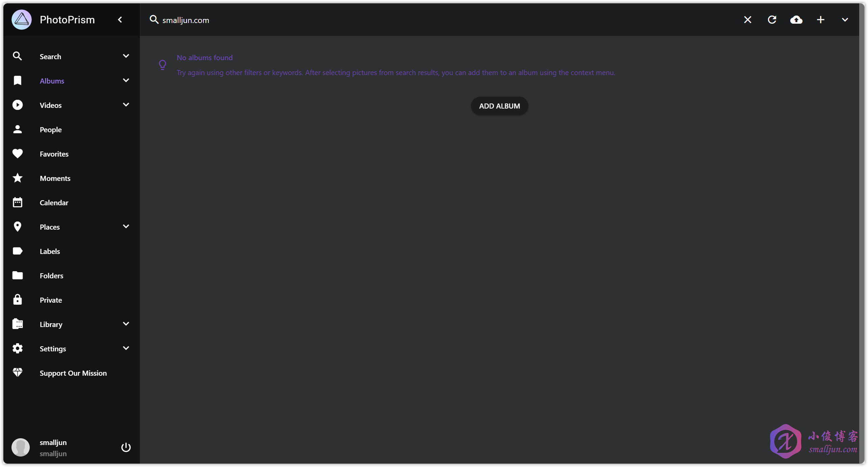Click the Settings gear icon
Screen dimensions: 868x467
17,348
